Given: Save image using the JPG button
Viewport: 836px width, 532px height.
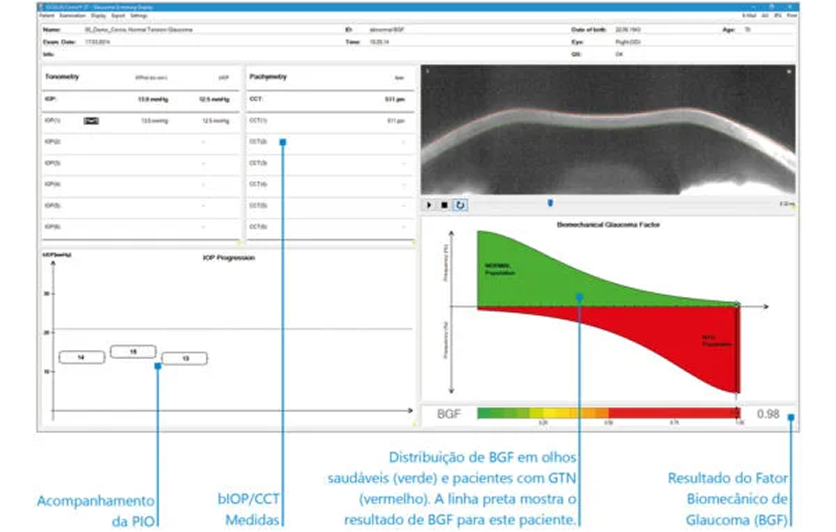Looking at the screenshot, I should point(778,16).
